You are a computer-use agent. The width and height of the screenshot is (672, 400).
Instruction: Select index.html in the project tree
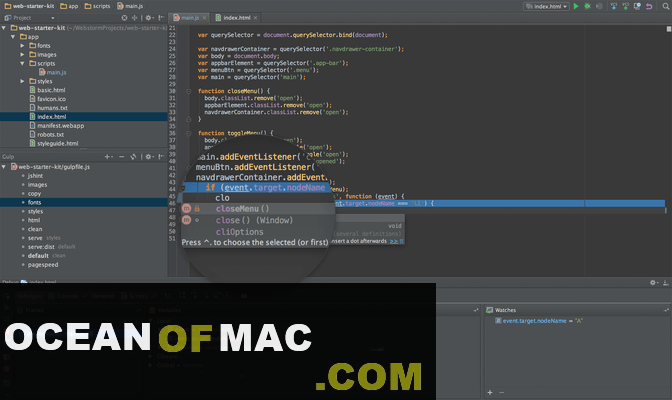[84, 117]
